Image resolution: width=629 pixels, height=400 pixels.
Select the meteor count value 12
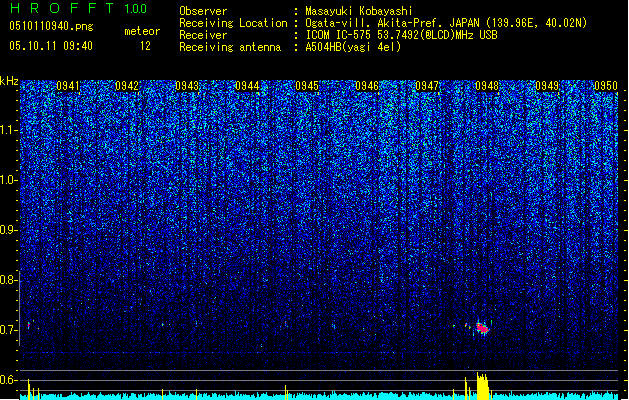pyautogui.click(x=145, y=46)
